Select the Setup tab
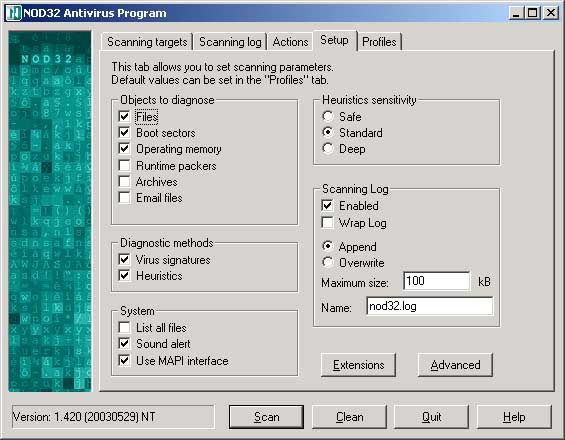 pyautogui.click(x=334, y=40)
